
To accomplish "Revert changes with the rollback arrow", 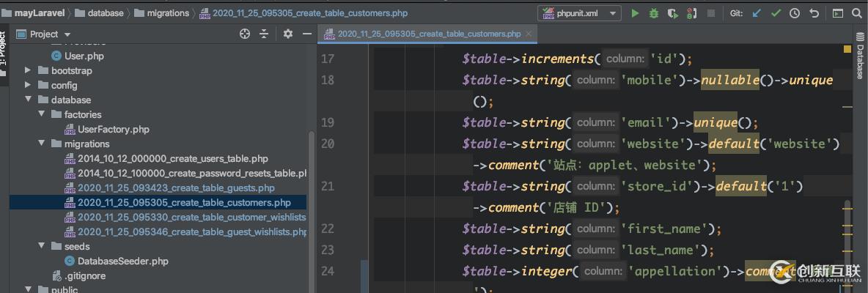I will (x=814, y=13).
